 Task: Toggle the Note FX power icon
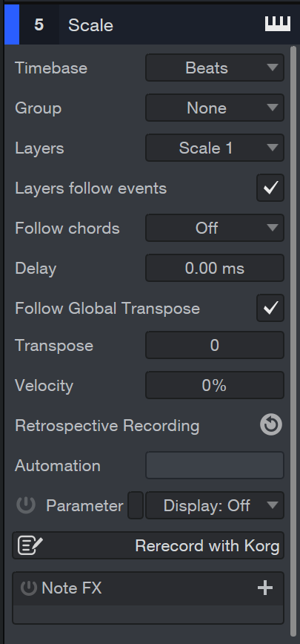coord(29,588)
